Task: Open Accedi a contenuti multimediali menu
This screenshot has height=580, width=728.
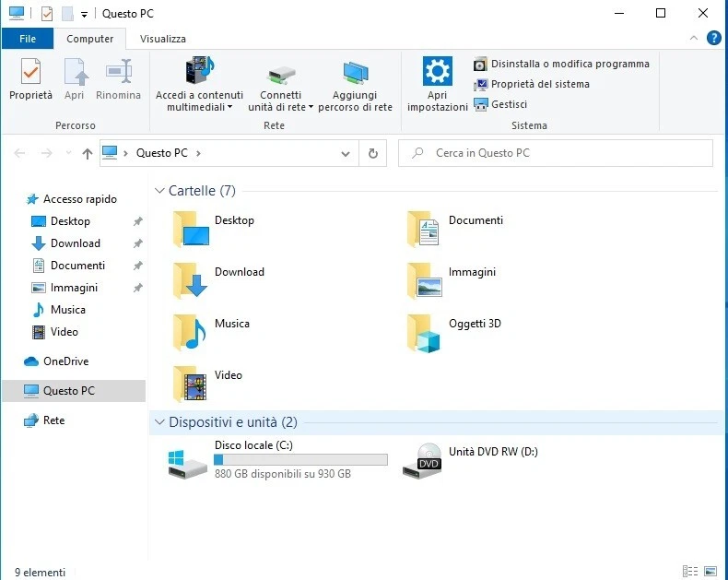Action: point(199,84)
